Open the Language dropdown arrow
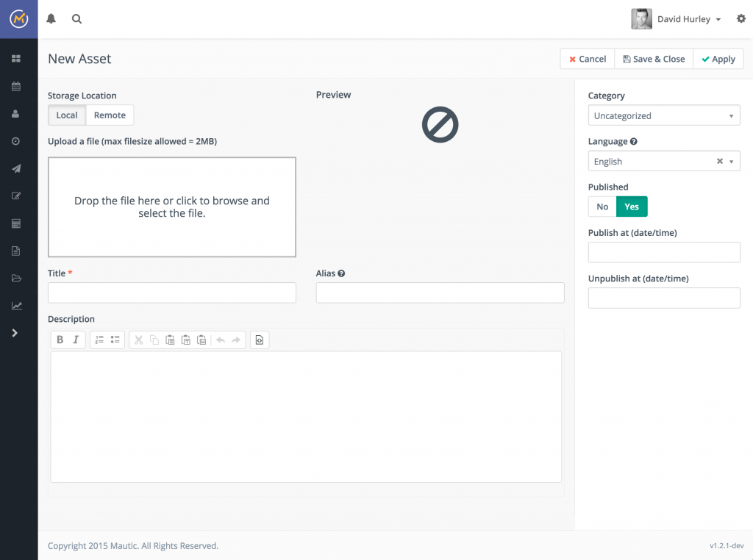 click(x=732, y=162)
